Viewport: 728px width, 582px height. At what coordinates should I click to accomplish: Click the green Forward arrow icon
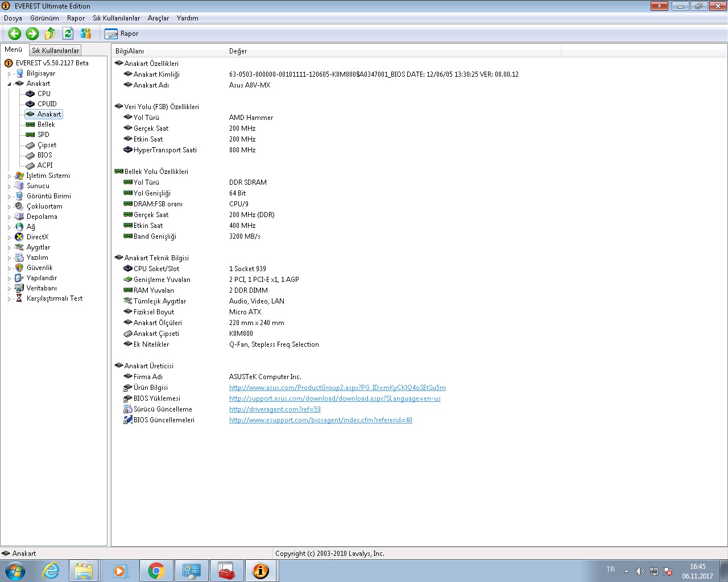pyautogui.click(x=32, y=34)
